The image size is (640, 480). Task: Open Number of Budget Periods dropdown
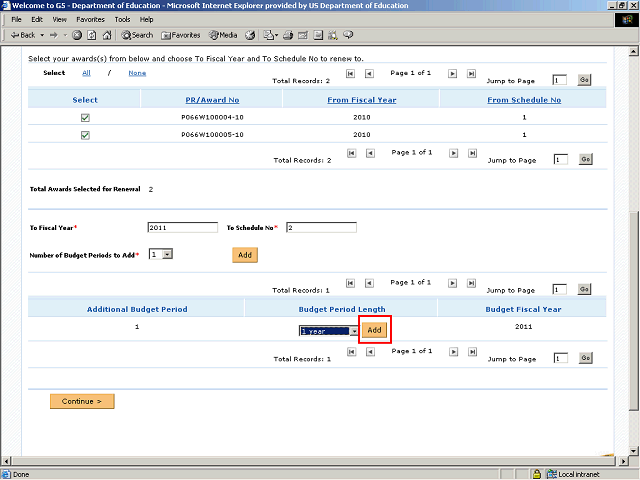pyautogui.click(x=166, y=254)
